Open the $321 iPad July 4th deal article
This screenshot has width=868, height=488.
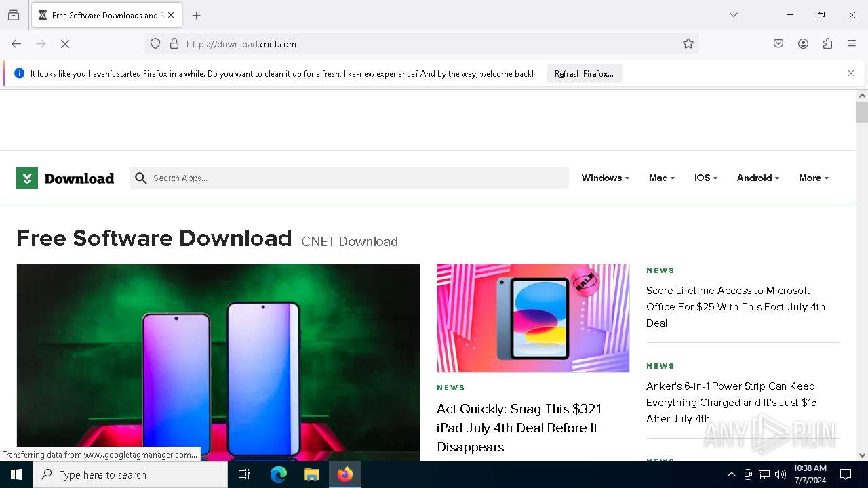519,428
